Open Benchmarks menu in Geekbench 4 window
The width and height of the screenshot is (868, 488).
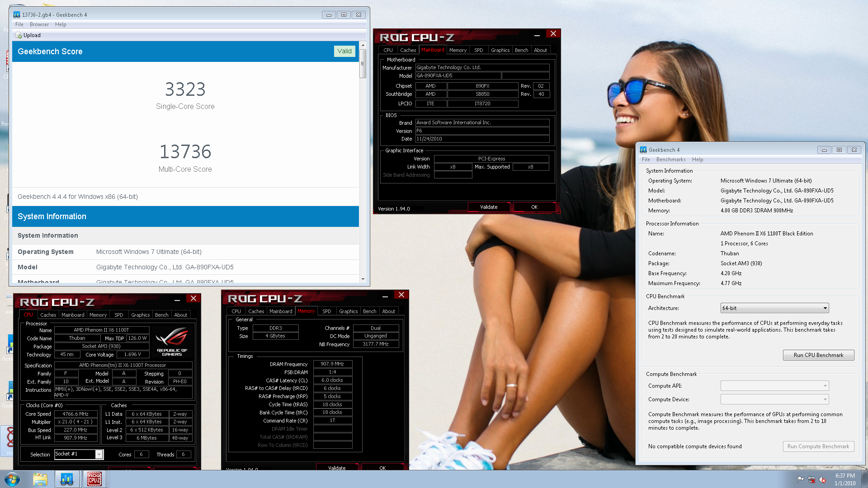click(x=671, y=160)
